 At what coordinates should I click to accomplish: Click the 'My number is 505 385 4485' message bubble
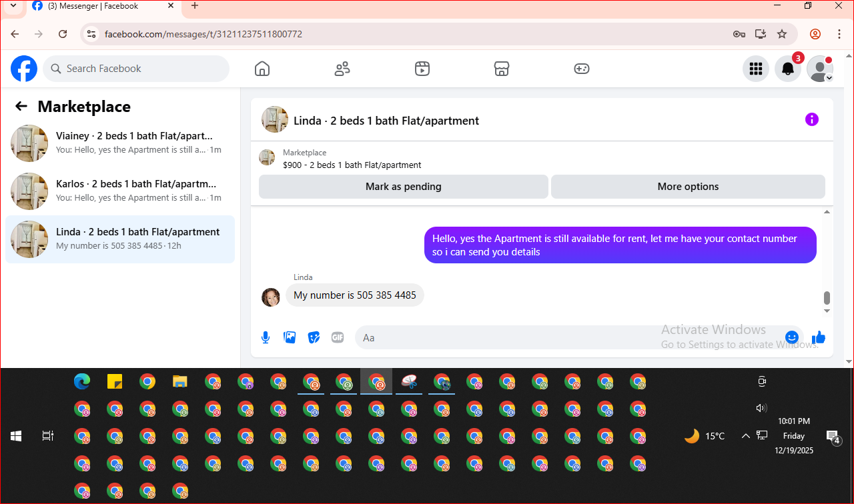[355, 295]
